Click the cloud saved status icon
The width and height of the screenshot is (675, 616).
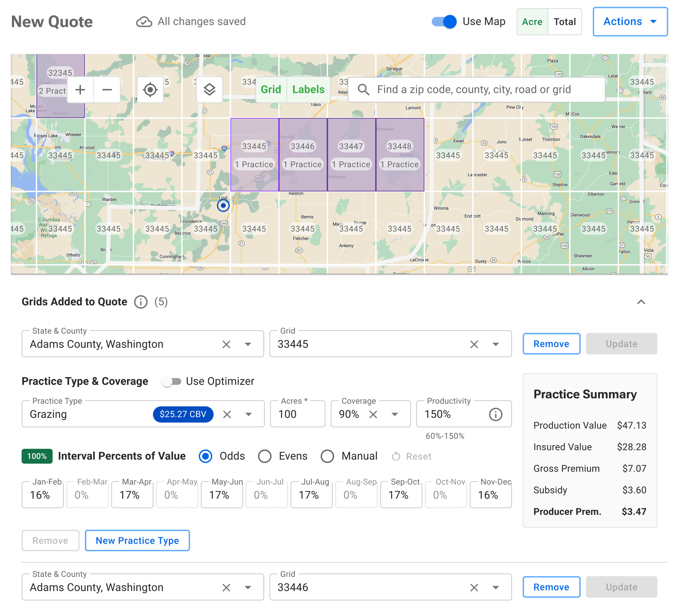tap(144, 22)
